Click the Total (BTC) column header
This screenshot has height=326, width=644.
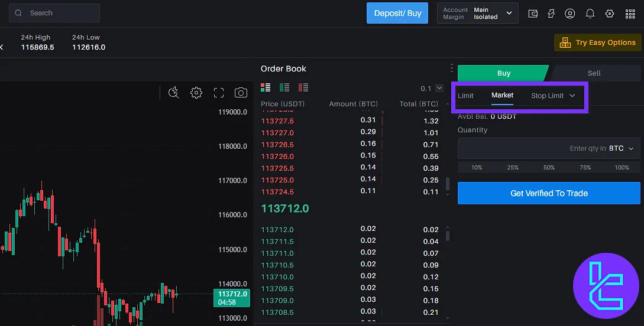click(419, 104)
